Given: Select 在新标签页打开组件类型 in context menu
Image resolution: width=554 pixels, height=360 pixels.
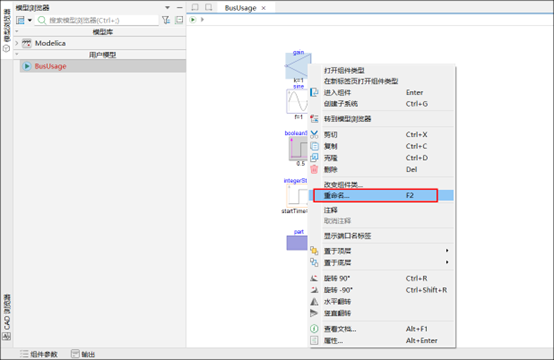Looking at the screenshot, I should point(361,81).
